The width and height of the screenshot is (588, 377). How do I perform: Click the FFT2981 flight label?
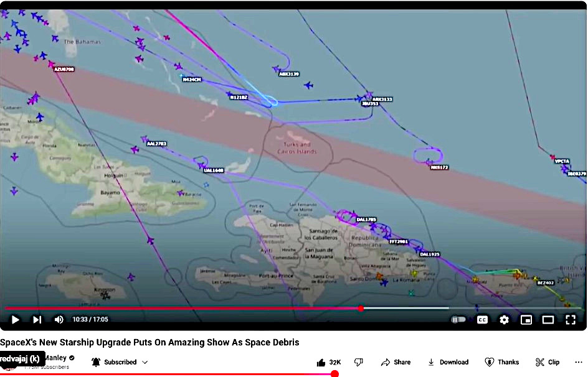point(399,241)
